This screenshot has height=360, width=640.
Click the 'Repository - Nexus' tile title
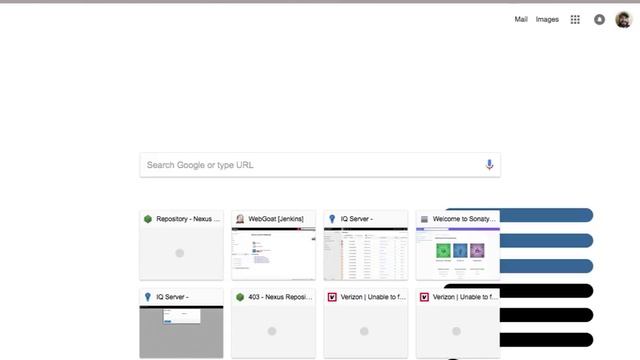(x=188, y=219)
